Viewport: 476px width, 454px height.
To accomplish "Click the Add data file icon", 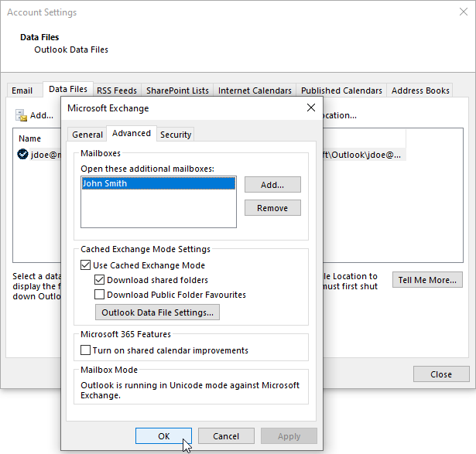I will tap(22, 115).
